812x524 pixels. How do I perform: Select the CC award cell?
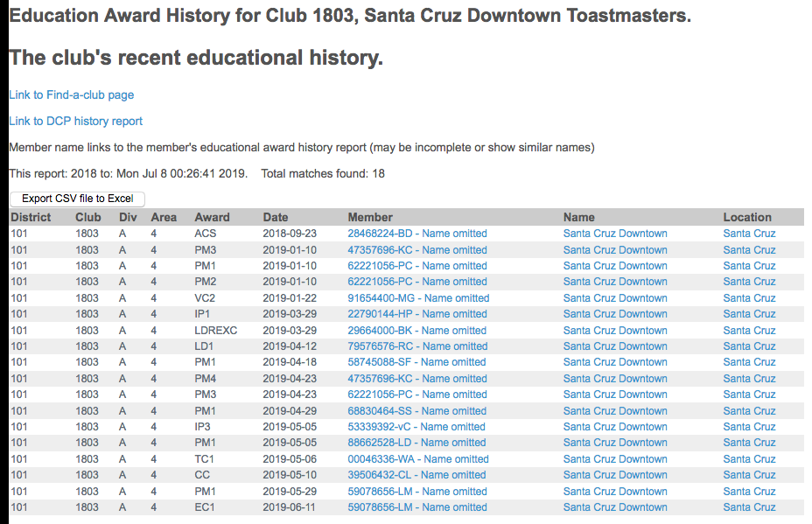click(x=202, y=475)
